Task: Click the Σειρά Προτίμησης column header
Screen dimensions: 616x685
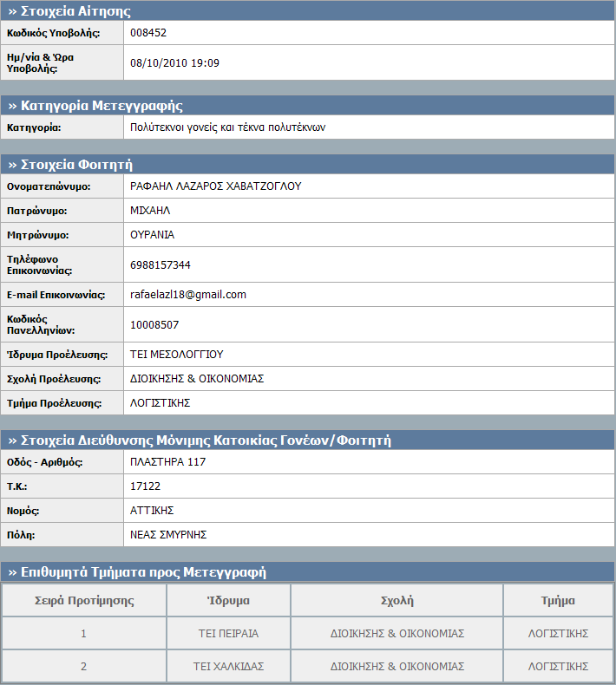Action: 84,601
